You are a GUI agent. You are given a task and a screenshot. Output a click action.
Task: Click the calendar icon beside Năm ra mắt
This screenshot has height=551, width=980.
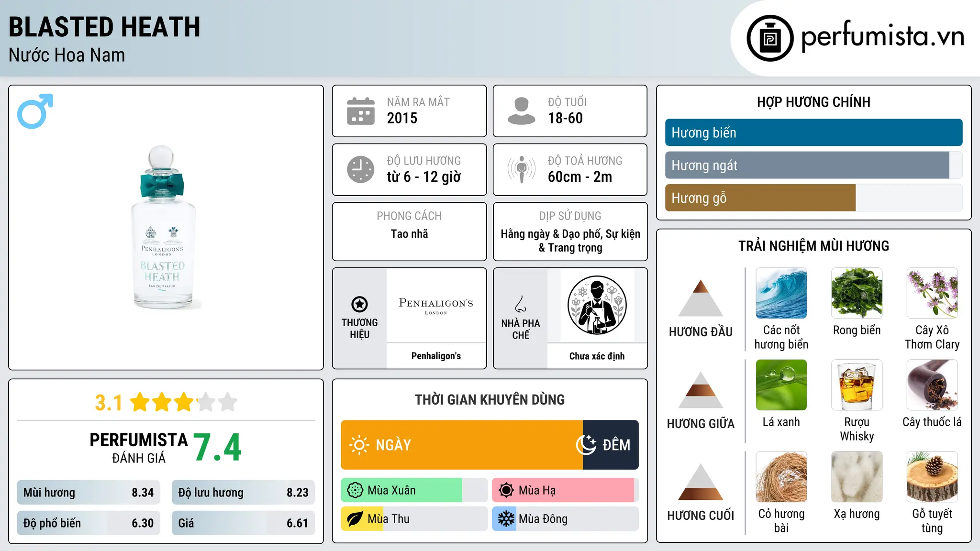[x=361, y=111]
